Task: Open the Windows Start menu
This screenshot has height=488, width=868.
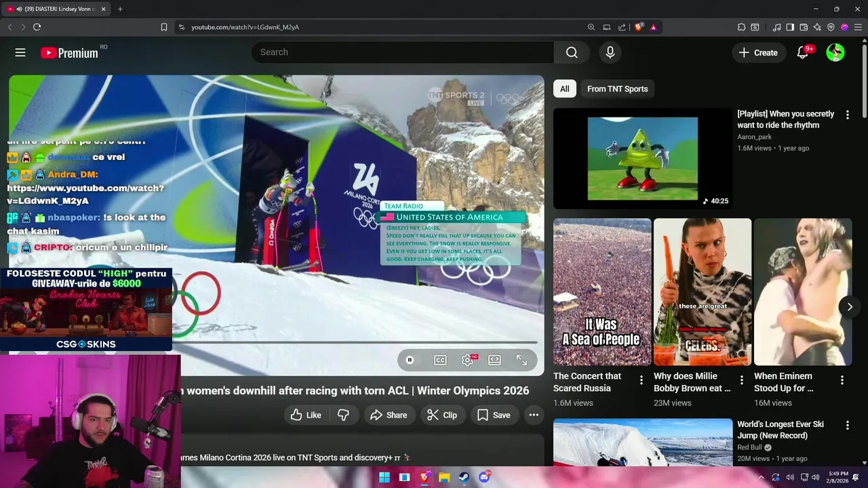Action: (x=384, y=477)
